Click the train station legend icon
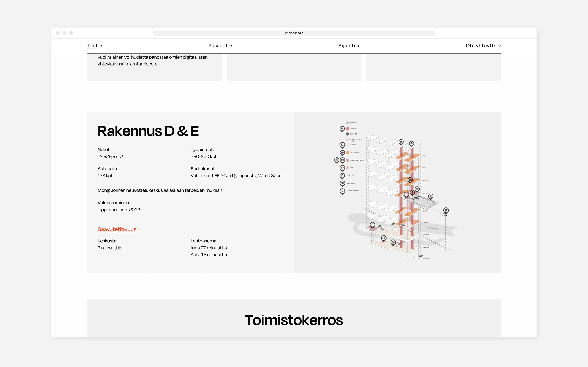The height and width of the screenshot is (367, 588). click(x=342, y=183)
